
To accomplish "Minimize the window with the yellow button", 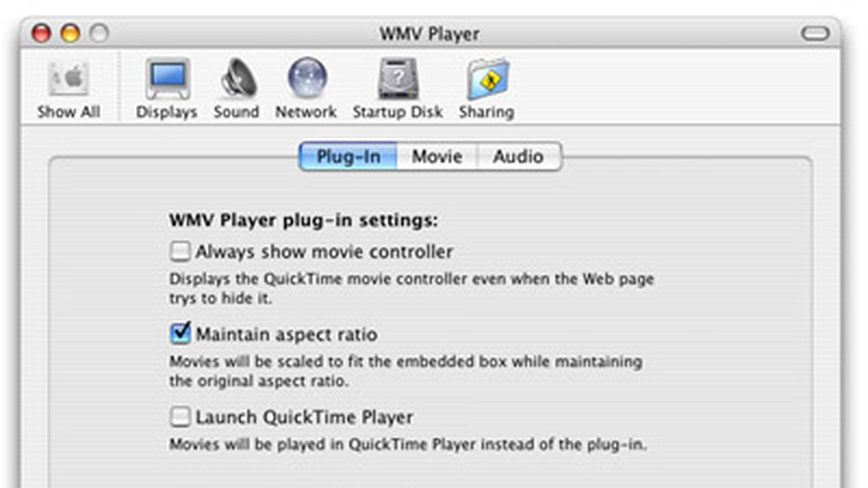I will click(70, 33).
